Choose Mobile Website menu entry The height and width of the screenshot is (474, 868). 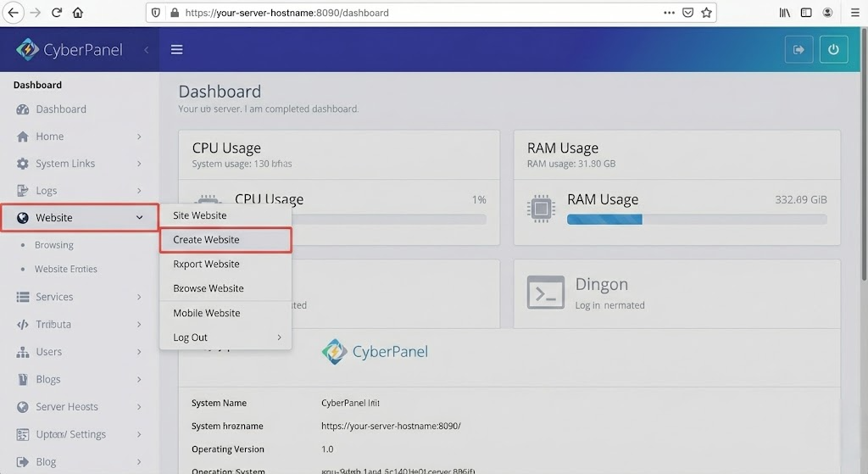coord(207,313)
